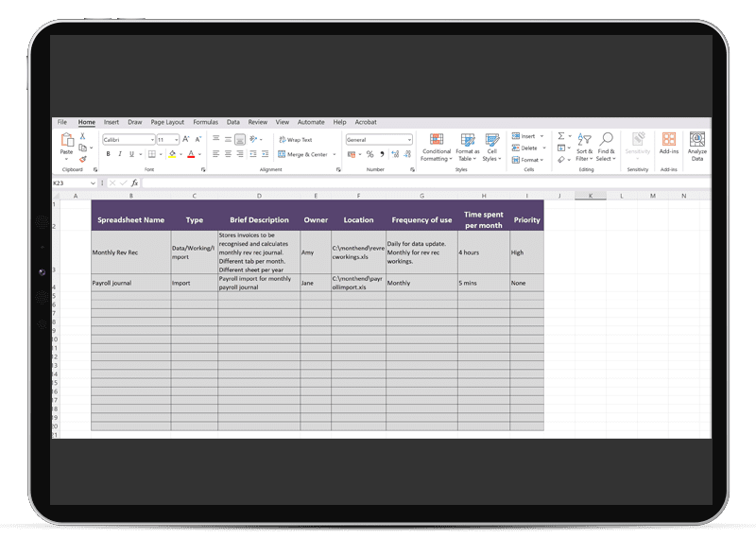
Task: Apply the yellow Fill Color
Action: (x=172, y=154)
